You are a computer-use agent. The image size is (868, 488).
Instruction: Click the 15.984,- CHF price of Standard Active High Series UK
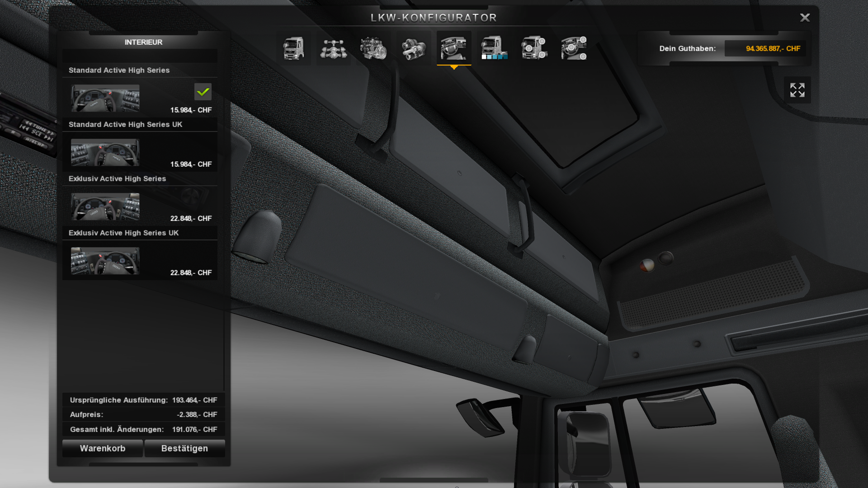[191, 164]
